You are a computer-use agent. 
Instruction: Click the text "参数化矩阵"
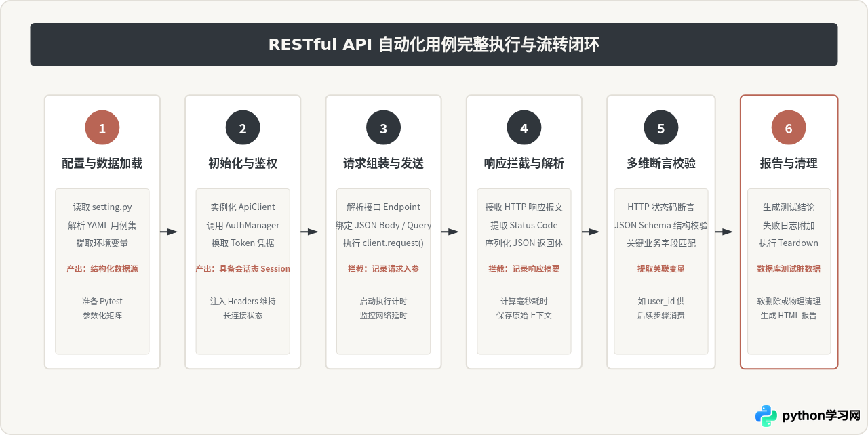point(102,316)
